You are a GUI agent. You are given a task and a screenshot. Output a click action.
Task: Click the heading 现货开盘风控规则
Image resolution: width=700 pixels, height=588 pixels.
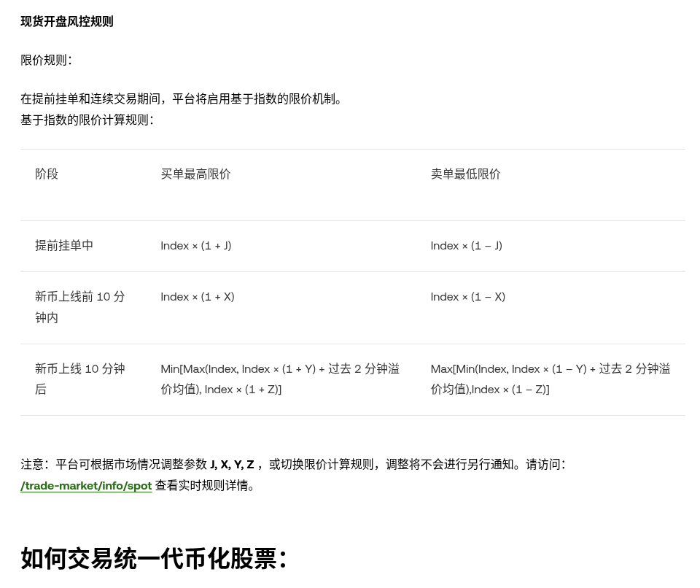tap(67, 21)
